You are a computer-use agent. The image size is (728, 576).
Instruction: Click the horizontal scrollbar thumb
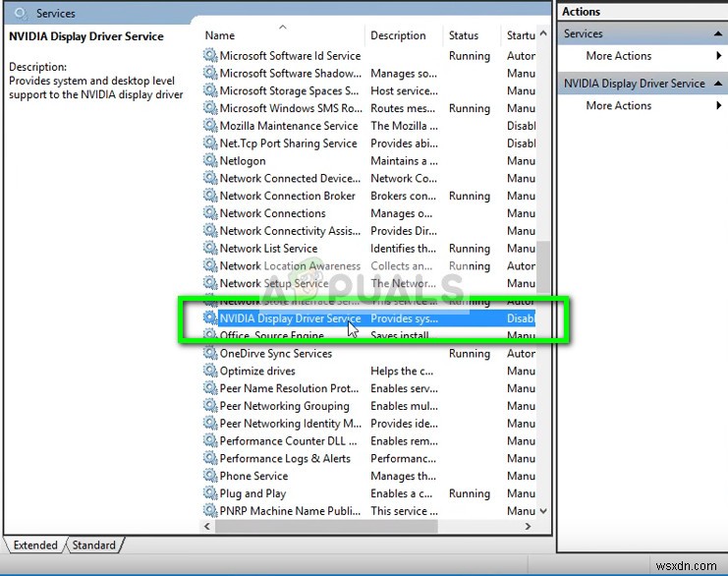pyautogui.click(x=326, y=526)
